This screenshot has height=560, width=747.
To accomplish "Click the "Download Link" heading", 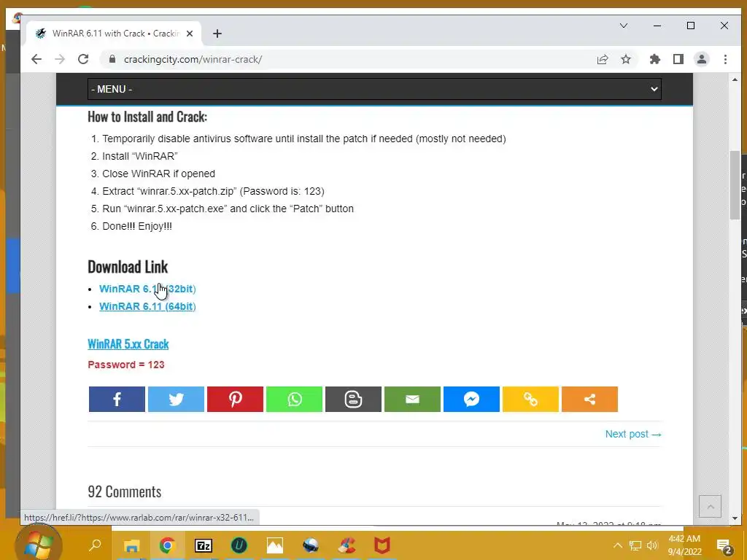I will [x=128, y=267].
